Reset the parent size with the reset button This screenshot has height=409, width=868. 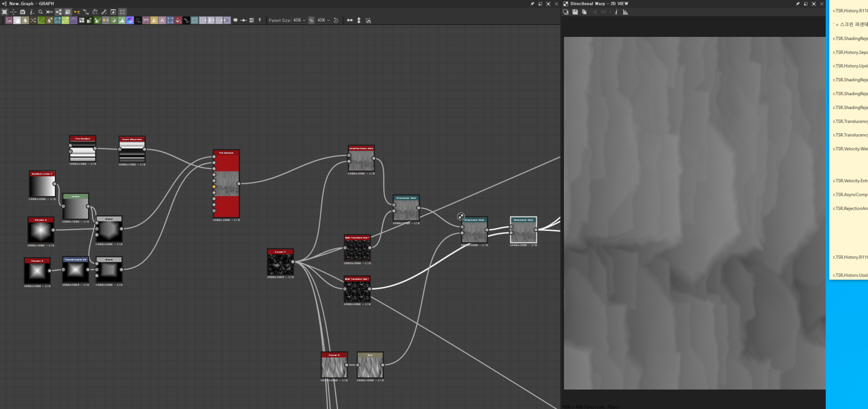point(336,20)
